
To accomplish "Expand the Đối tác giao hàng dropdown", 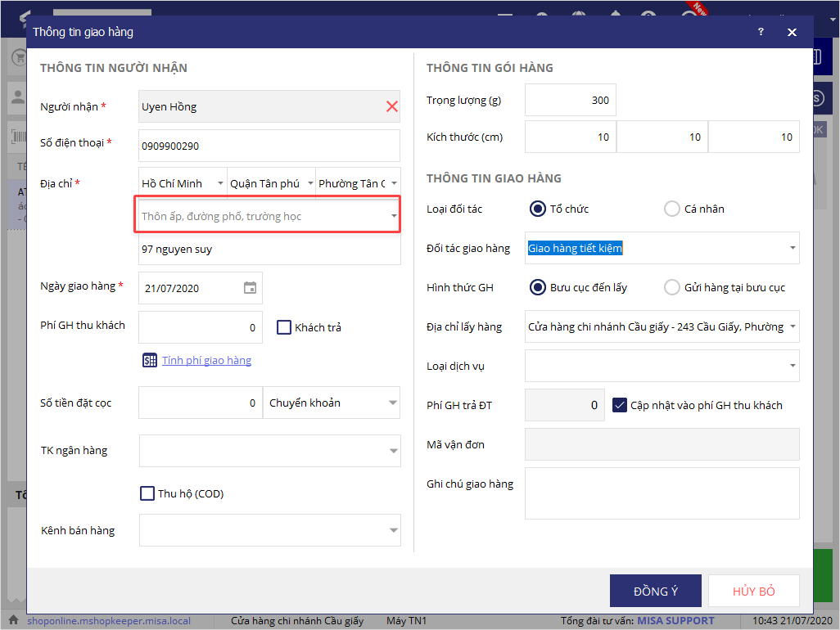I will (792, 248).
